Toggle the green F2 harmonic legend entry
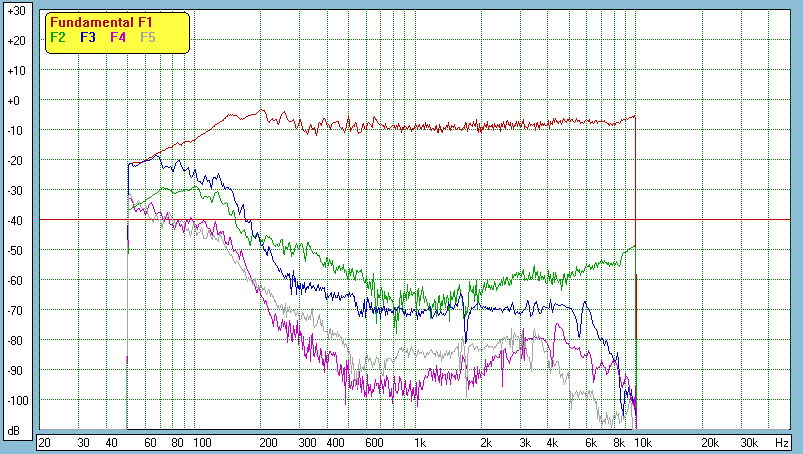 pyautogui.click(x=58, y=37)
